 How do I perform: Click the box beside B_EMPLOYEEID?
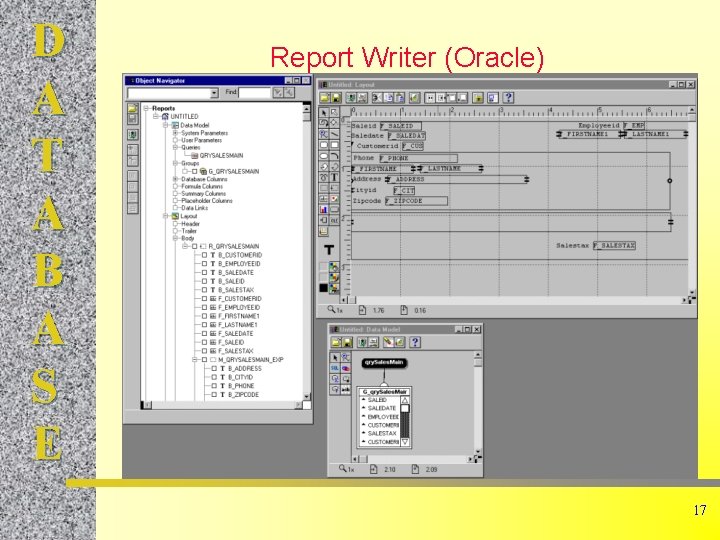[x=204, y=264]
